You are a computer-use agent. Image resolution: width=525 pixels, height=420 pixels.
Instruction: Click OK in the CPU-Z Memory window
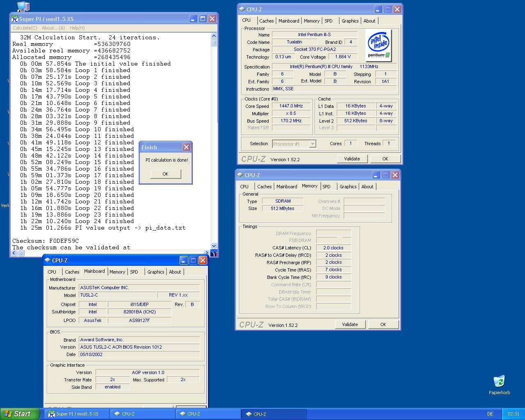383,324
